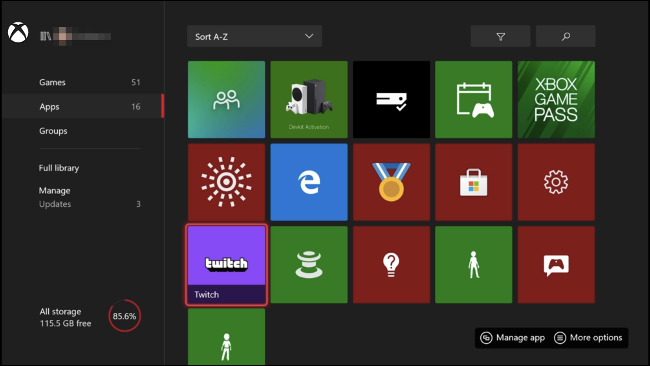
Task: Open the Microsoft Store shopping bag tile
Action: click(x=473, y=182)
